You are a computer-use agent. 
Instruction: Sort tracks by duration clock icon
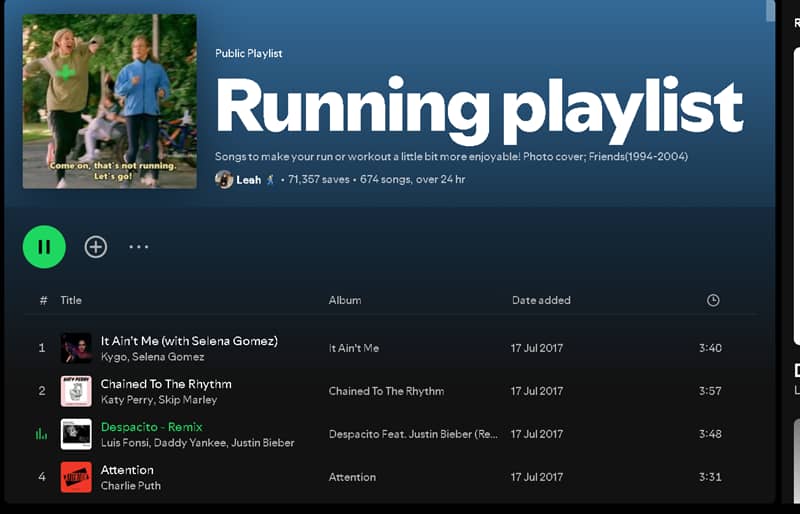(x=712, y=300)
